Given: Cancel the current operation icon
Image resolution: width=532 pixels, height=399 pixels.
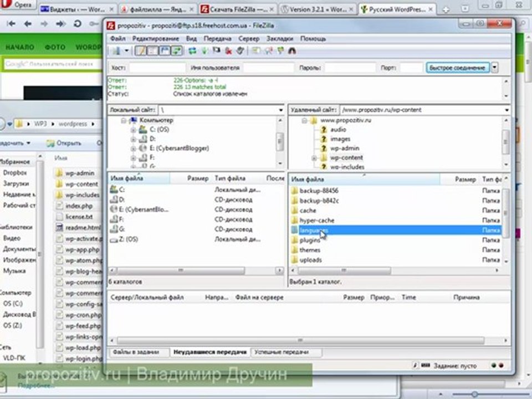Looking at the screenshot, I should (x=217, y=51).
